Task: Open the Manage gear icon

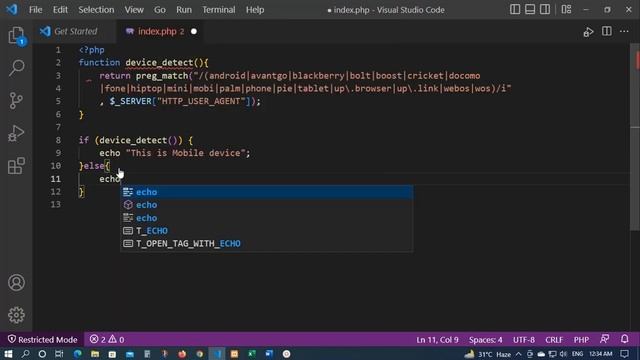Action: pyautogui.click(x=16, y=315)
